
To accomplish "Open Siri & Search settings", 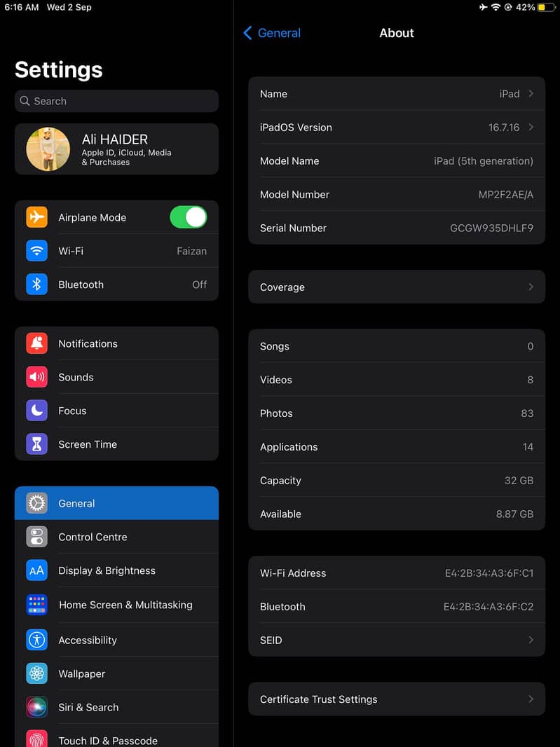I will click(x=117, y=707).
